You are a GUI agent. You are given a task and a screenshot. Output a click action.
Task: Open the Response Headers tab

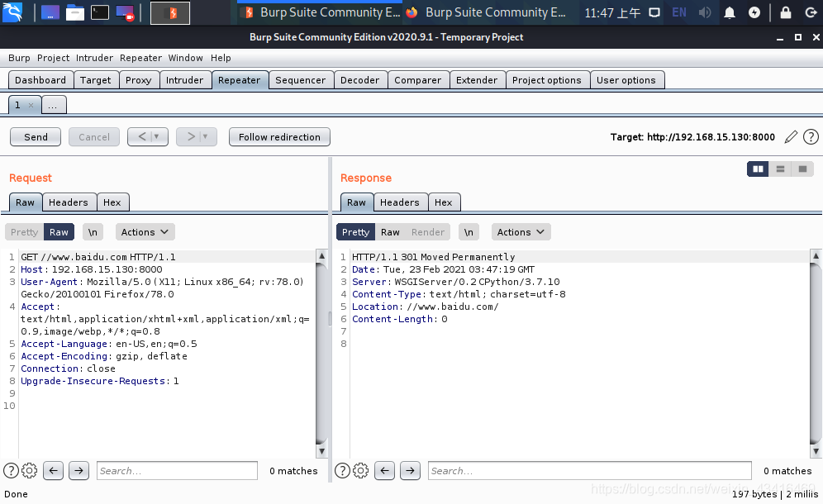399,202
